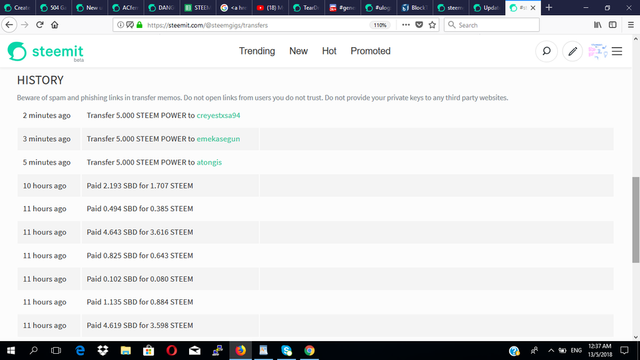Switch to the TearDr browser tab
The image size is (640, 360).
pyautogui.click(x=306, y=8)
